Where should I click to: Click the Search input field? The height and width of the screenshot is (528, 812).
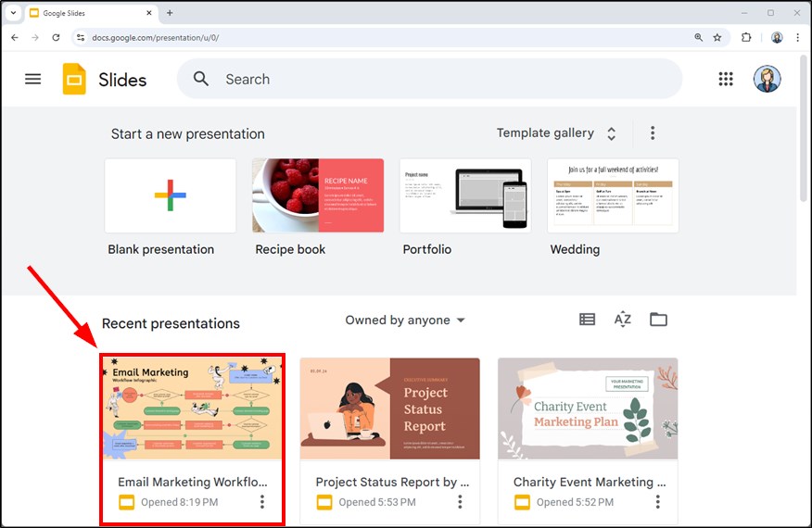coord(429,79)
